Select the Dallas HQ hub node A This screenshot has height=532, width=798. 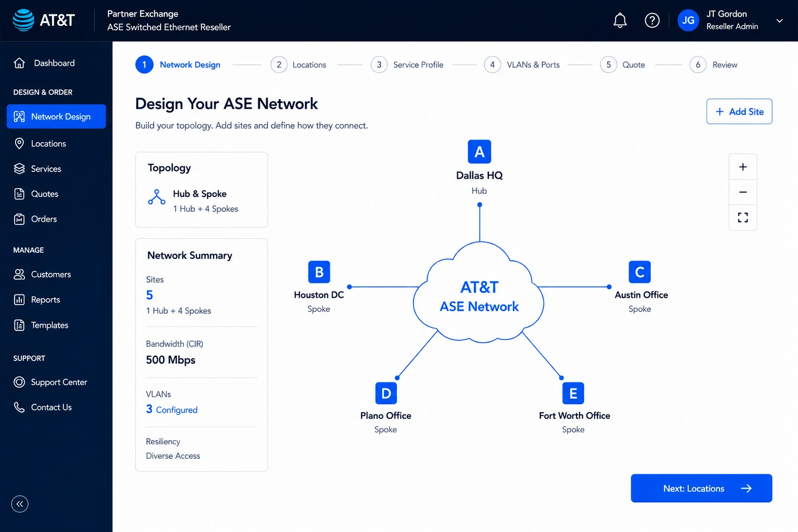(480, 152)
